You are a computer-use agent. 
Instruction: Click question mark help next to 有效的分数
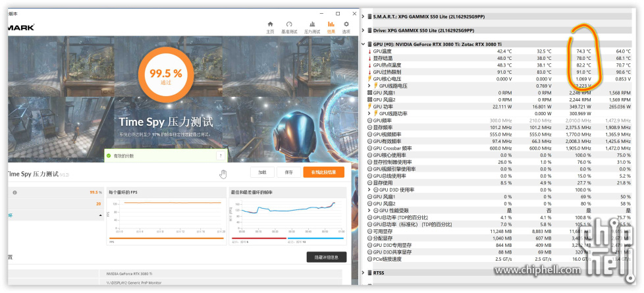(x=221, y=156)
